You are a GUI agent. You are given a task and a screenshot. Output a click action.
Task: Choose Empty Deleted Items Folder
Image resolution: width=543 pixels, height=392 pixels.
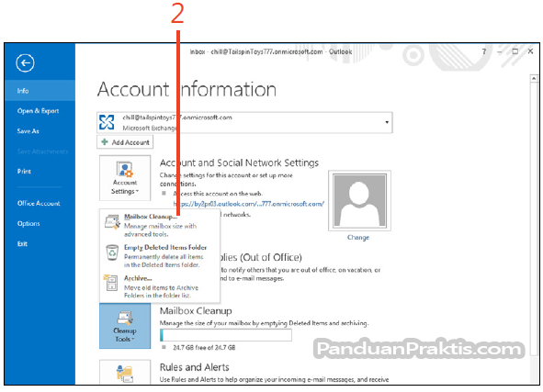click(160, 256)
